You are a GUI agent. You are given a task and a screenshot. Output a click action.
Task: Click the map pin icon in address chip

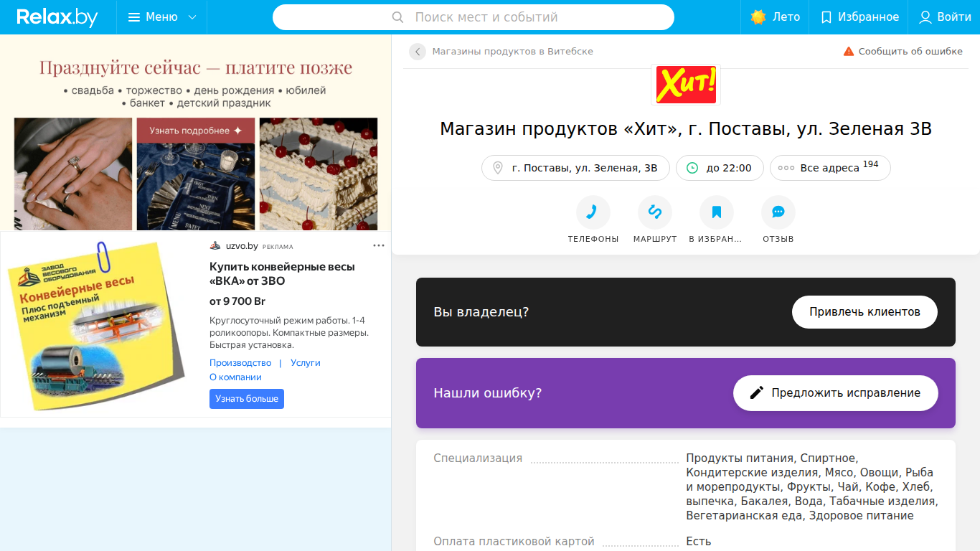(x=498, y=168)
